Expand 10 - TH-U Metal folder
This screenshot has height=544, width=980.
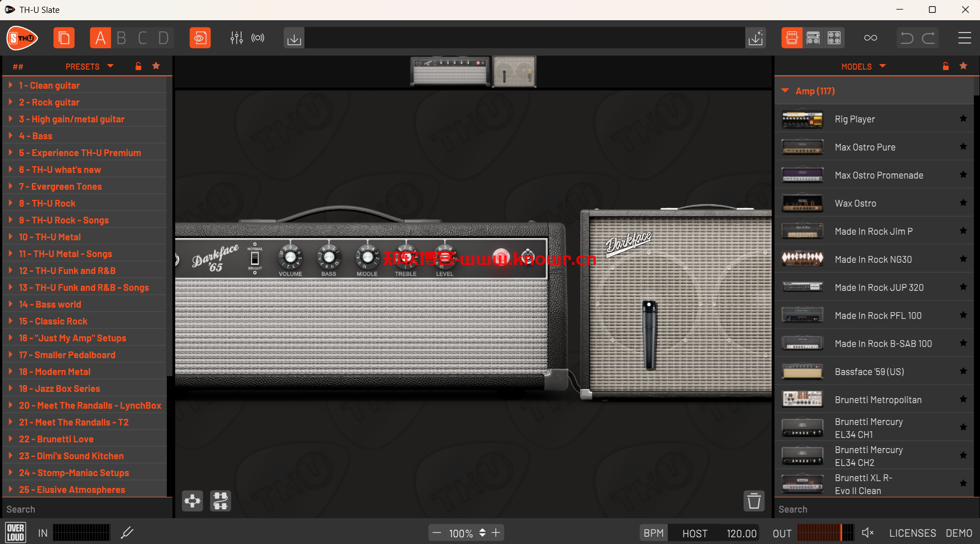point(10,237)
